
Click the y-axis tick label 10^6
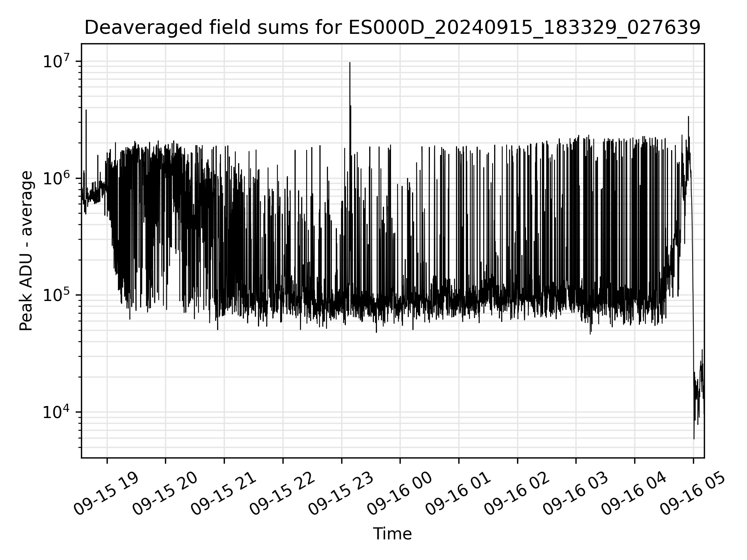[56, 178]
